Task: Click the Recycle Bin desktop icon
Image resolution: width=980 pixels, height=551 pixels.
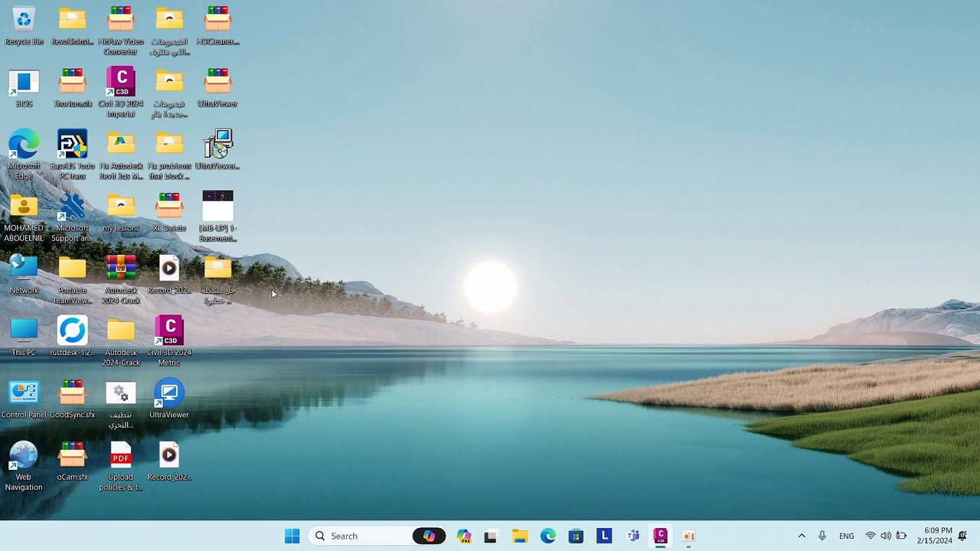Action: 24,19
